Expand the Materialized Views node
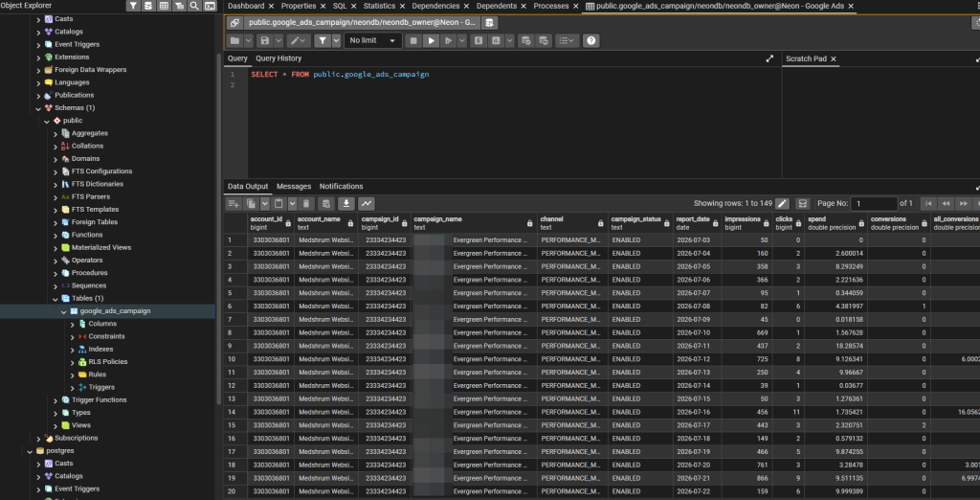The width and height of the screenshot is (980, 500). click(55, 247)
